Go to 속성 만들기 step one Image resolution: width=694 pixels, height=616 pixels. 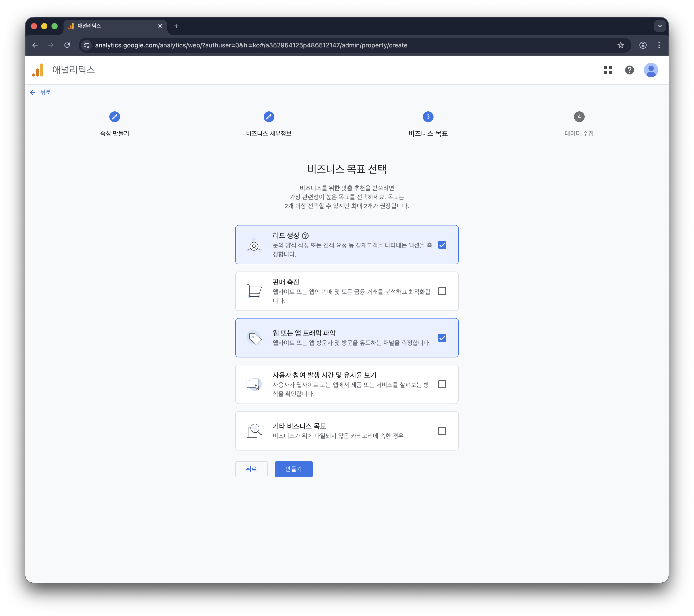coord(114,117)
